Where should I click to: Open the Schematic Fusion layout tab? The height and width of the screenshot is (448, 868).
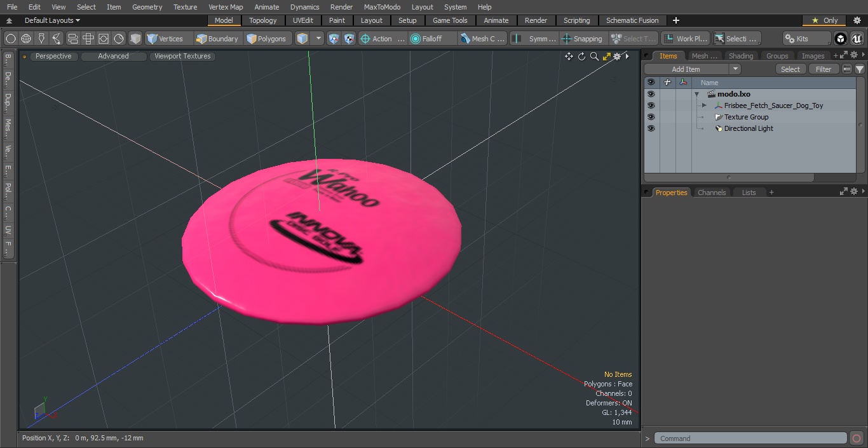pos(632,20)
